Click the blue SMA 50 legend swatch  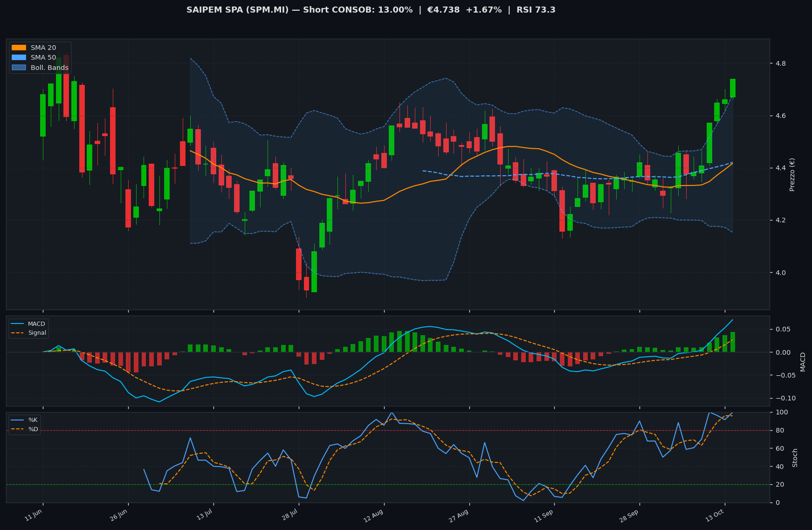pos(19,57)
